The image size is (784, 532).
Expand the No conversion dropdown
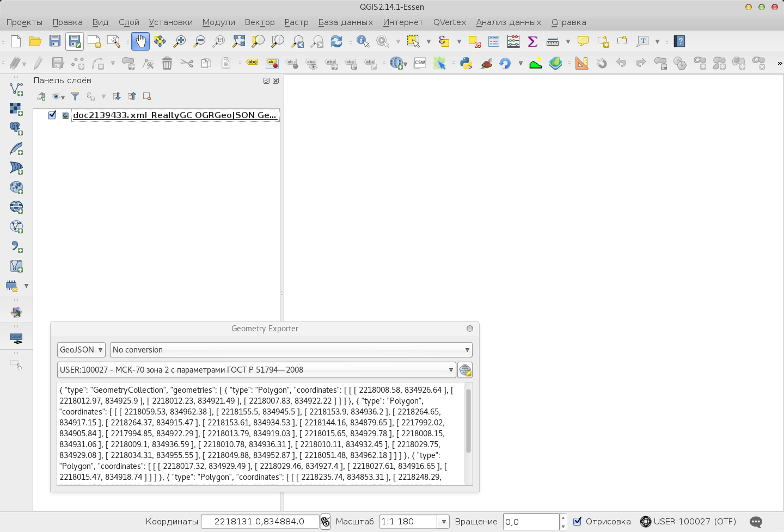[291, 350]
